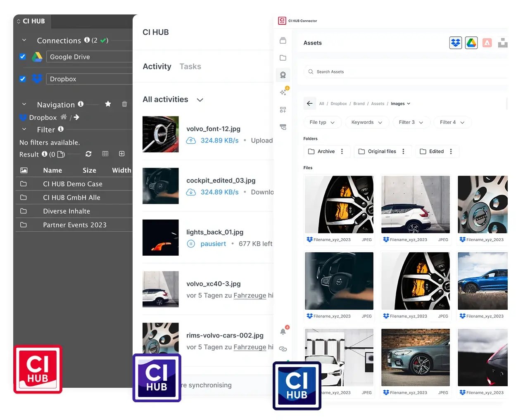The height and width of the screenshot is (420, 523).
Task: Select the Adobe source icon in Assets header
Action: [x=487, y=43]
